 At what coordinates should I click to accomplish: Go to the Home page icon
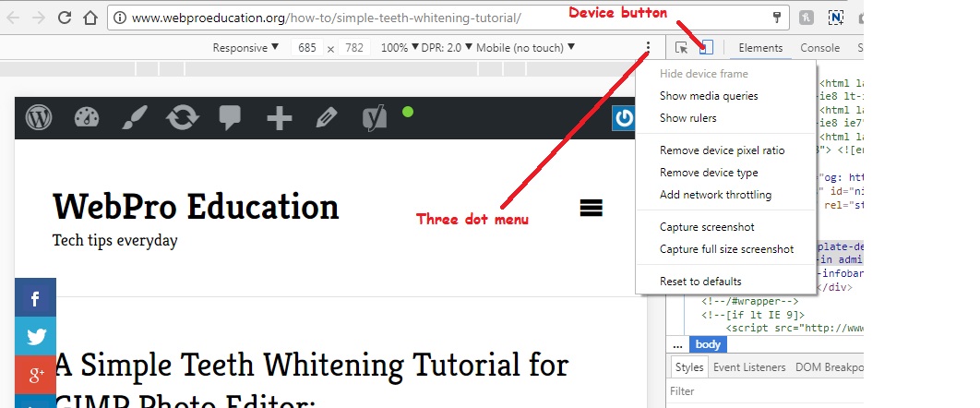pyautogui.click(x=90, y=18)
